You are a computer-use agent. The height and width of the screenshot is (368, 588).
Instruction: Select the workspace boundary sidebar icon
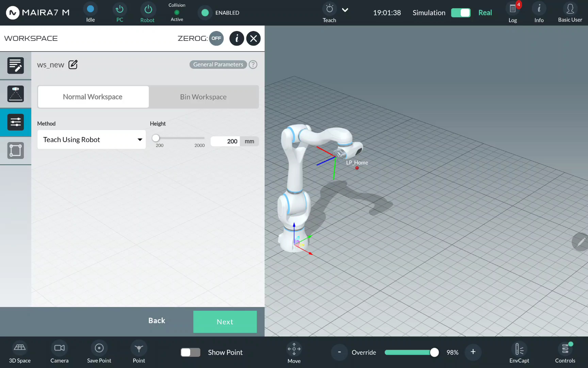[16, 150]
